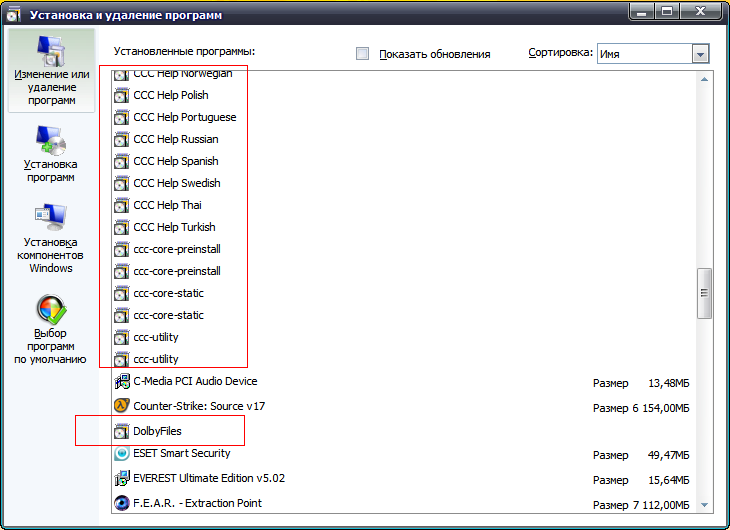Click the 7 112,00МБ size value

[x=661, y=505]
